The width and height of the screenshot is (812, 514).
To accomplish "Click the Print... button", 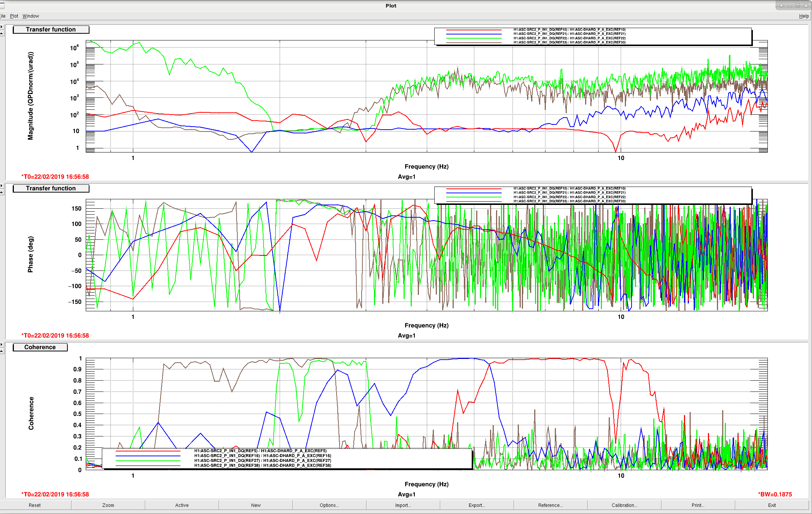I will (x=698, y=505).
